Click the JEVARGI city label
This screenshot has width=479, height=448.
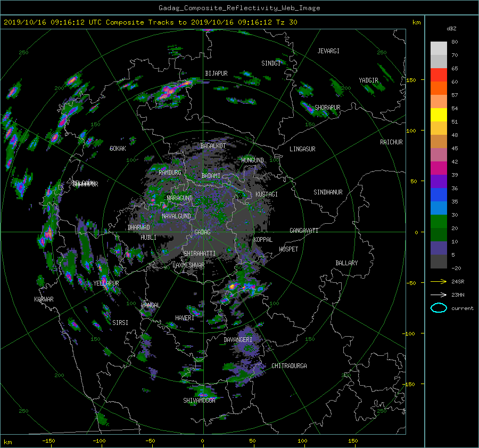[328, 51]
